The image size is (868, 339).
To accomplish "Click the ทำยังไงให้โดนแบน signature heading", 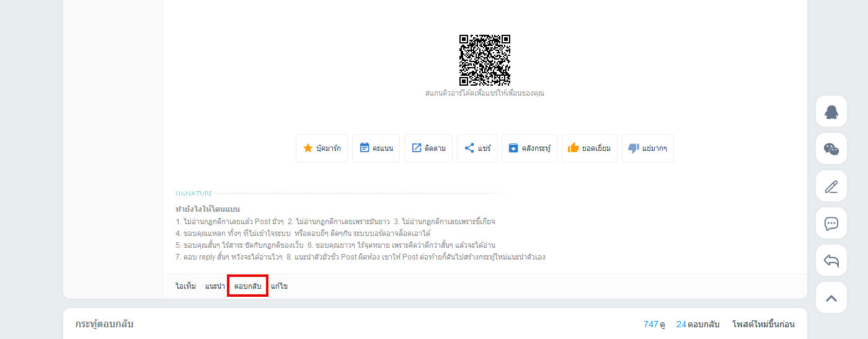I will [208, 209].
